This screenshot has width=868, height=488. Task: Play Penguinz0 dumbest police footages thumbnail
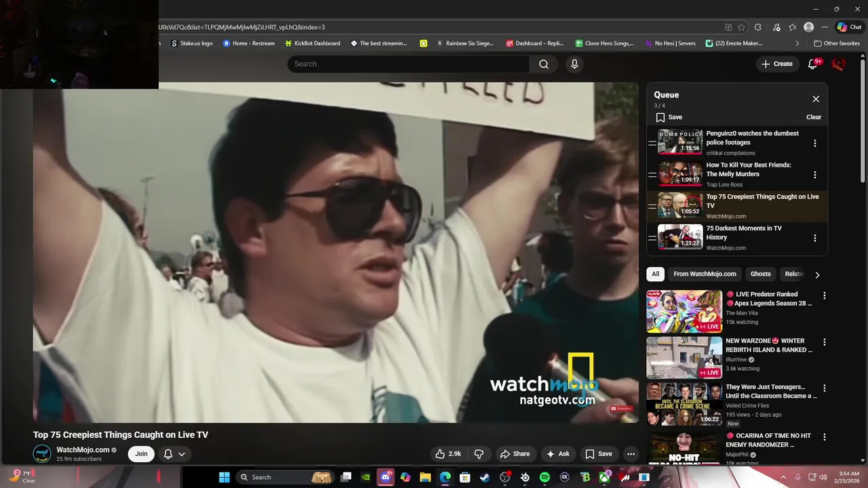(x=680, y=142)
